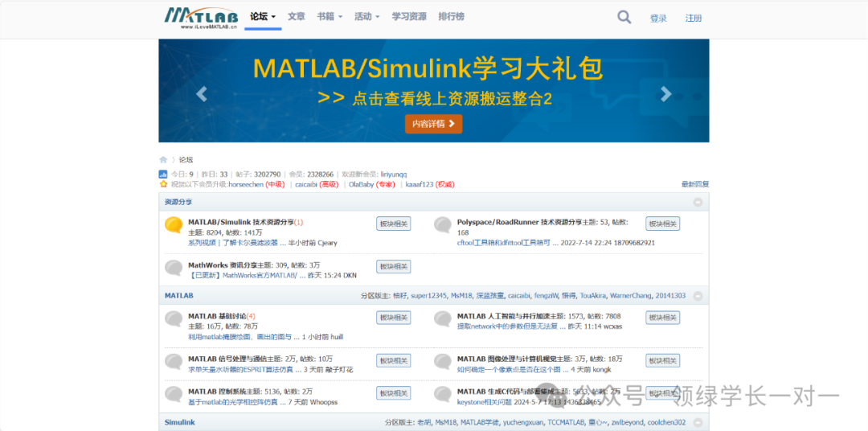Screen dimensions: 868x431
Task: Click the iLoveMATLAB site logo
Action: 201,18
